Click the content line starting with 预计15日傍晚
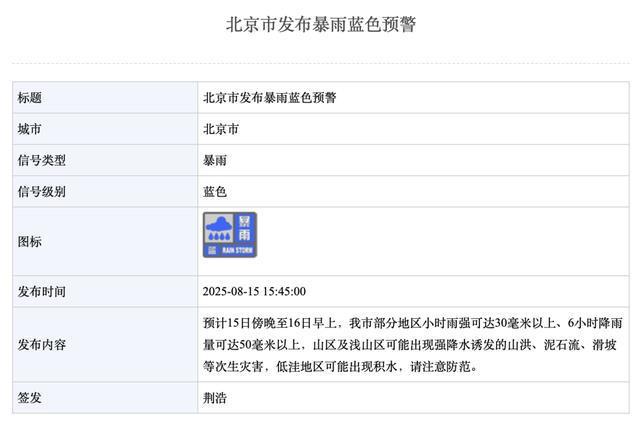 [x=415, y=323]
